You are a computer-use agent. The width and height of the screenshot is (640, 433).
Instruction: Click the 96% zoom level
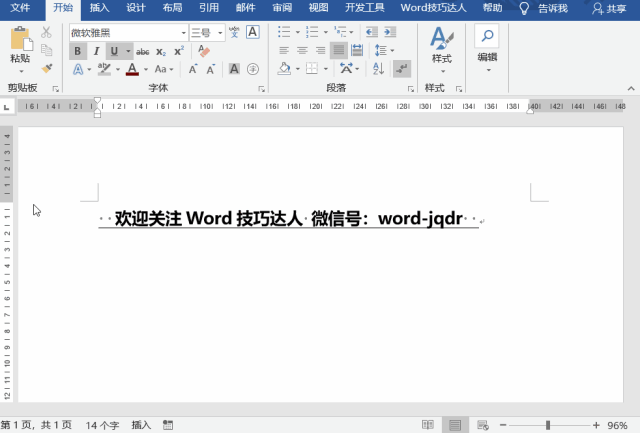pos(617,425)
